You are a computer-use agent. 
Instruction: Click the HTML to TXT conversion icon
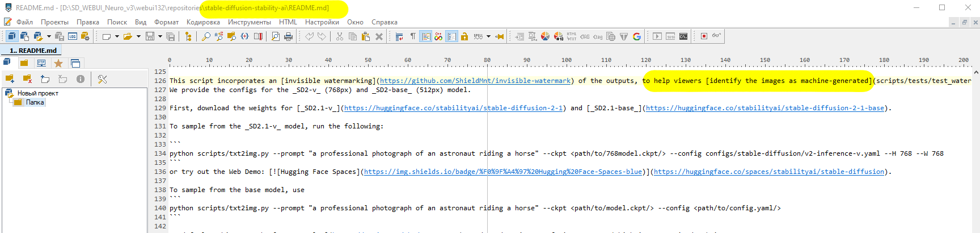571,36
